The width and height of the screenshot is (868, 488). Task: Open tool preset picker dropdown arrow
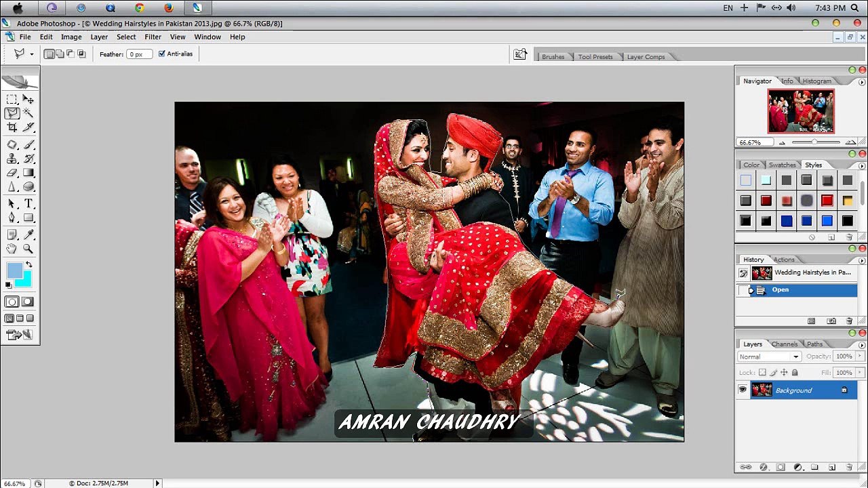coord(31,54)
